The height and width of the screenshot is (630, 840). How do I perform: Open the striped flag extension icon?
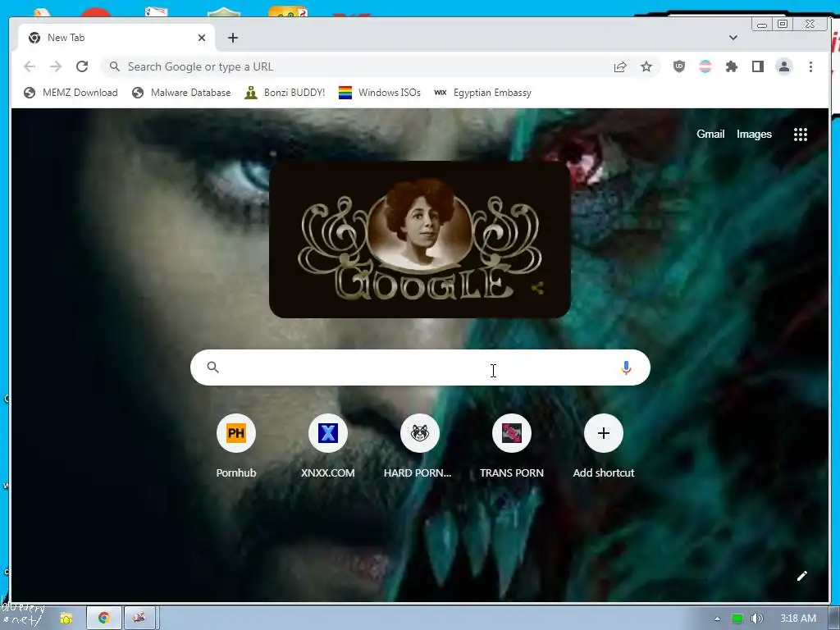pos(705,66)
